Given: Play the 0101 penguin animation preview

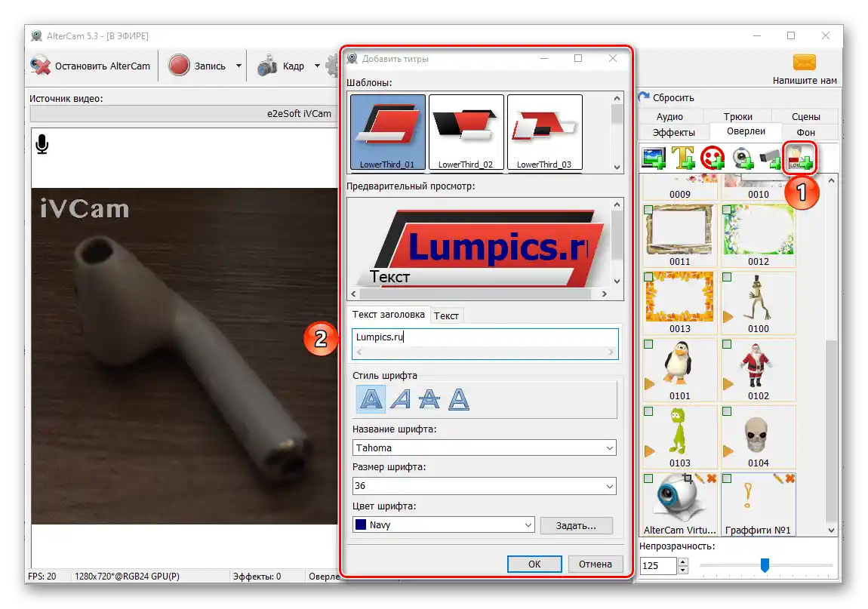Looking at the screenshot, I should [x=649, y=383].
